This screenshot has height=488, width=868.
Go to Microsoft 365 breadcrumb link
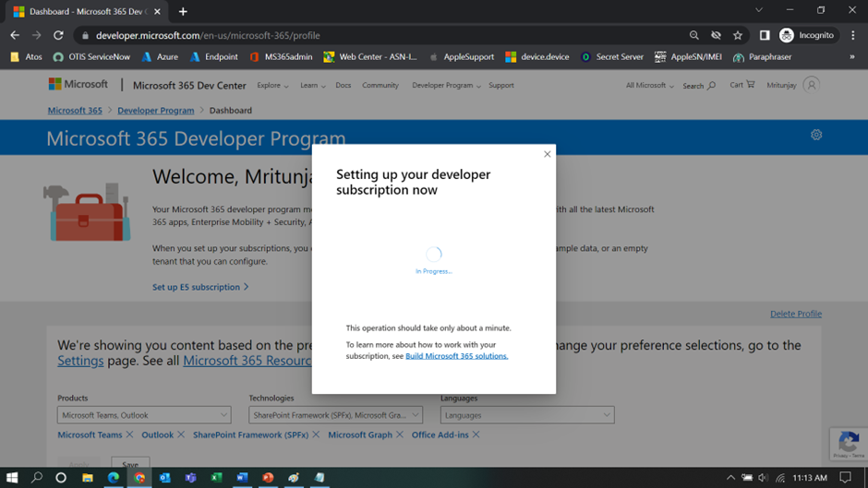[x=75, y=110]
